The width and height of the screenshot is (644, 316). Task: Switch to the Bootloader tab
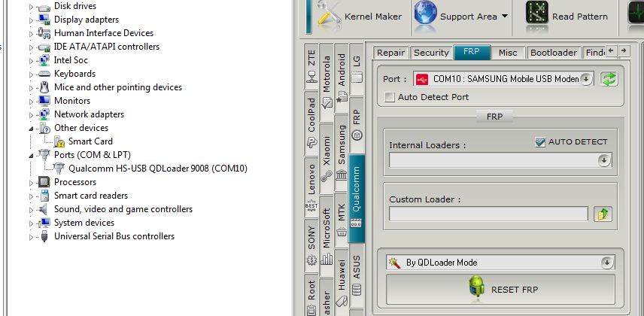point(554,53)
